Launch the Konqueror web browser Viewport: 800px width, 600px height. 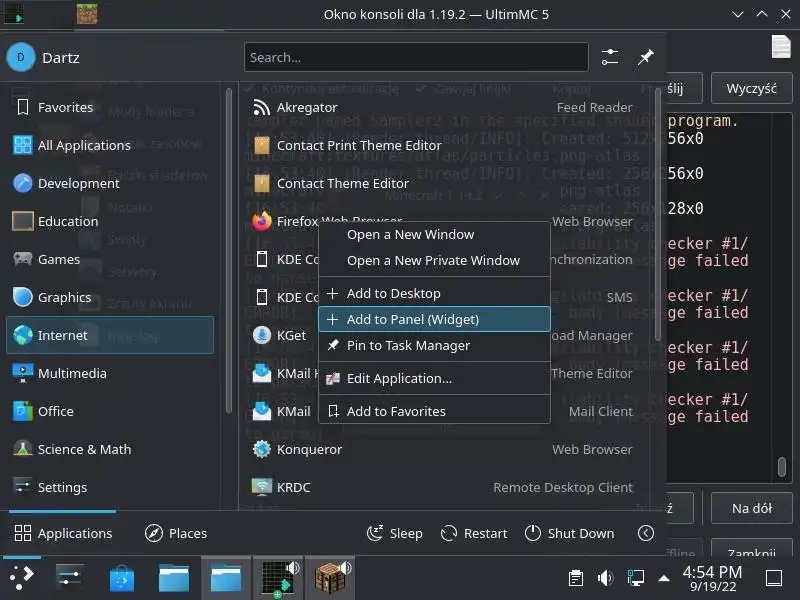[443, 449]
